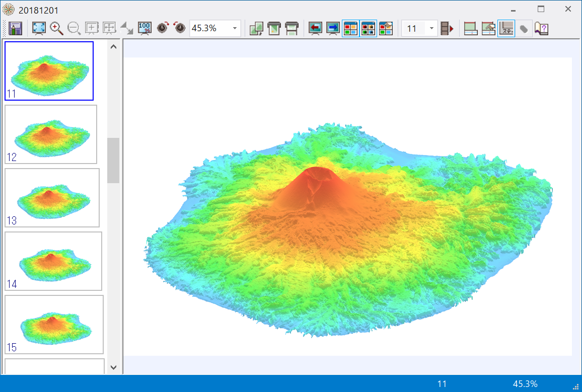Click the status bar resize grip
This screenshot has height=392, width=582.
pos(576,386)
